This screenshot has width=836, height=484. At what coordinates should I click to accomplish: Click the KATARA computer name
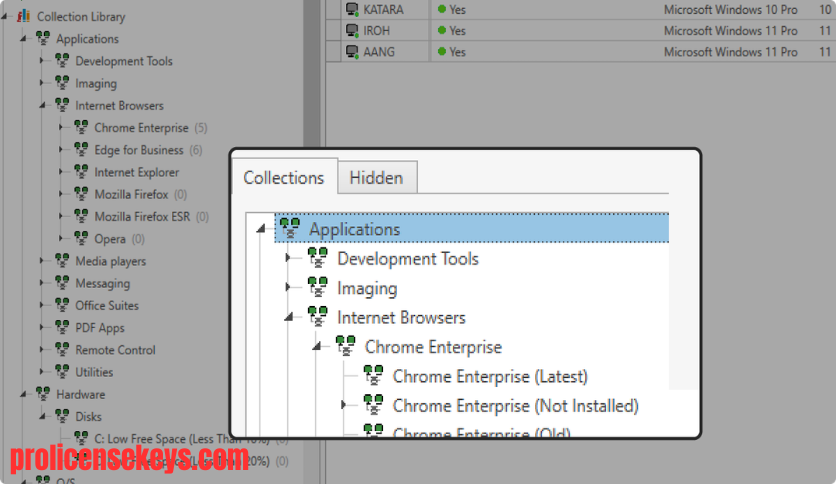(383, 10)
